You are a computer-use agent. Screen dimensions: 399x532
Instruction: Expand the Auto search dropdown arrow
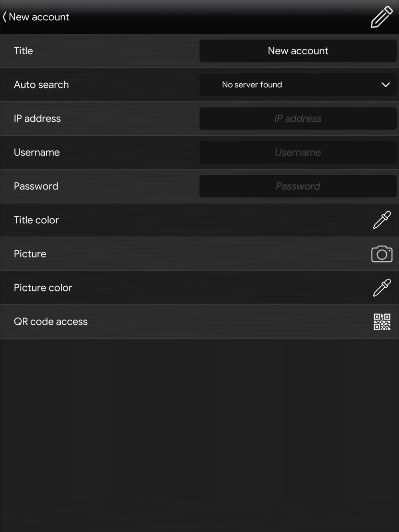coord(385,85)
